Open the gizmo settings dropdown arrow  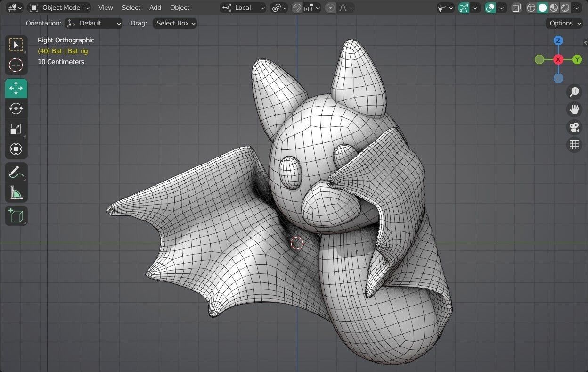[x=475, y=8]
